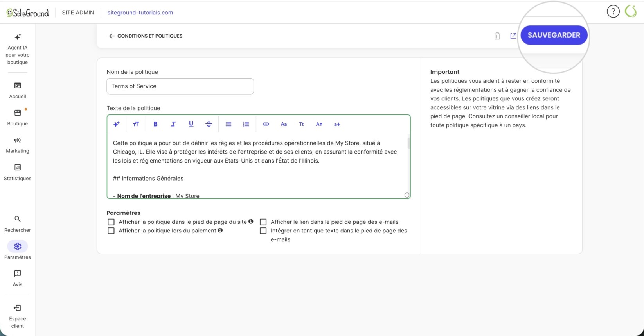This screenshot has height=336, width=644.
Task: Apply strikethrough formatting to policy text
Action: [209, 124]
